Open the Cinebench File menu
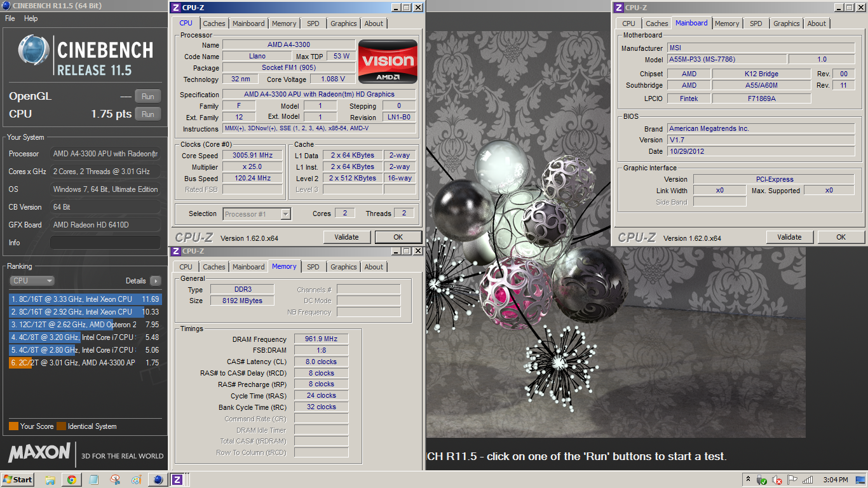Image resolution: width=868 pixels, height=488 pixels. [x=10, y=18]
